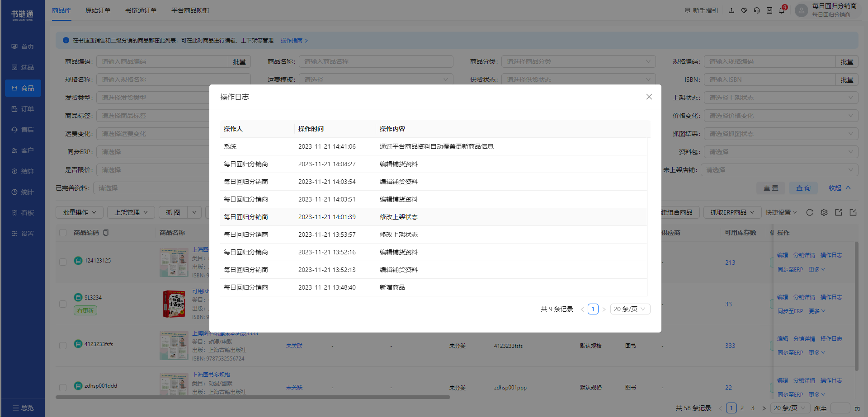
Task: Open 设置 in the sidebar
Action: pos(23,234)
